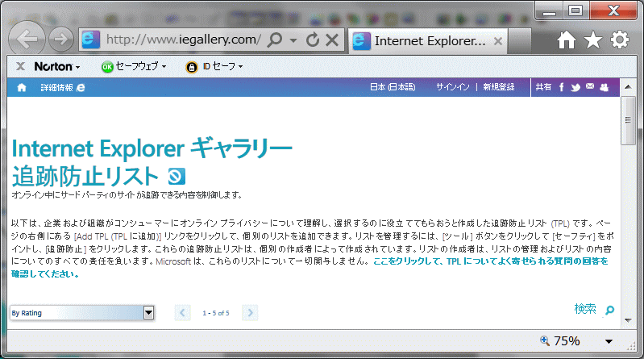Viewport: 644px width, 359px height.
Task: Open the browser Home page icon
Action: pos(567,40)
